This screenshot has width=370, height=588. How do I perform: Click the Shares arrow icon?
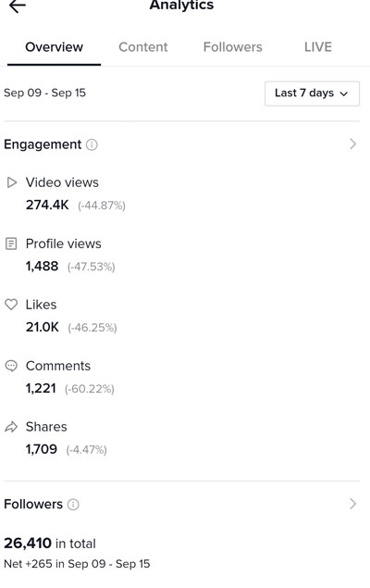pos(11,427)
